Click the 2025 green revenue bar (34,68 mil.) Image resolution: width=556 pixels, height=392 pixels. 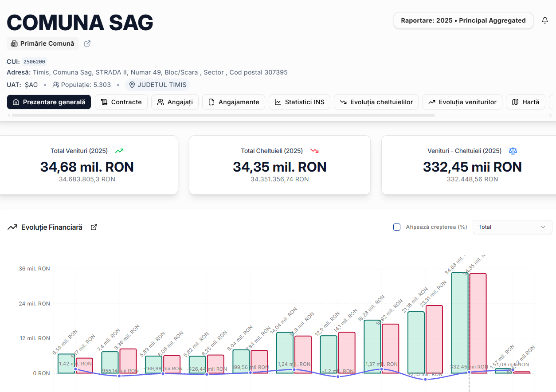[460, 323]
